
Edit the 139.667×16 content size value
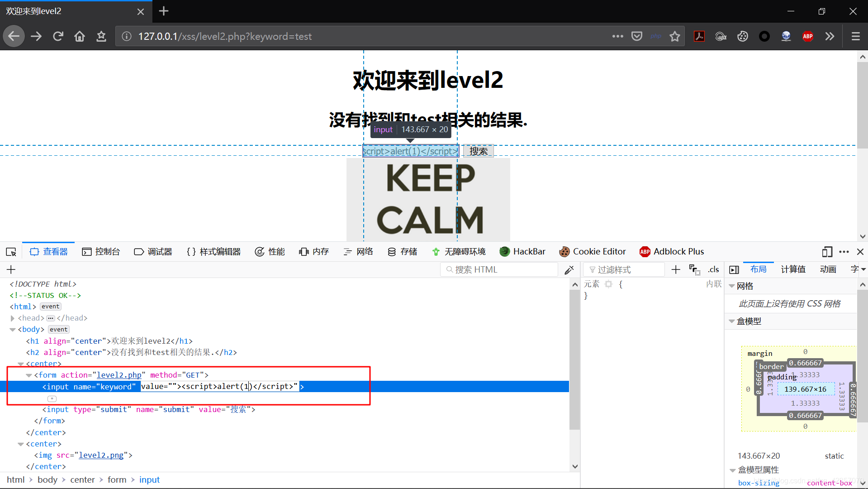(805, 389)
